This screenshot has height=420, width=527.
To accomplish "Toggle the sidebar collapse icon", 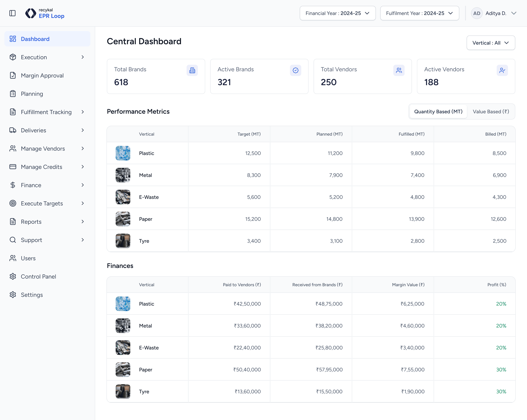I will point(12,13).
